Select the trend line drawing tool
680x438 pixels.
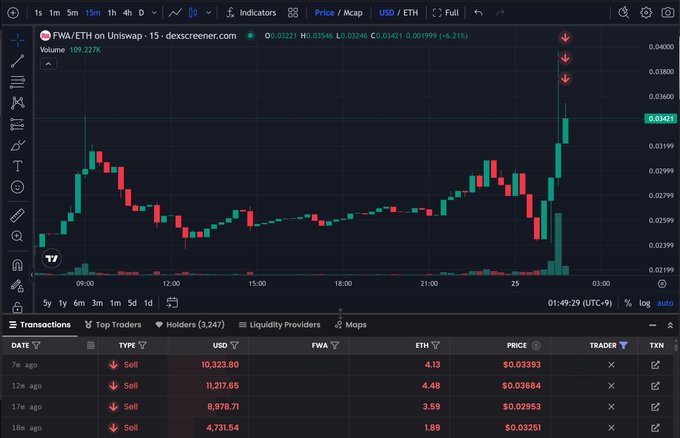coord(17,61)
